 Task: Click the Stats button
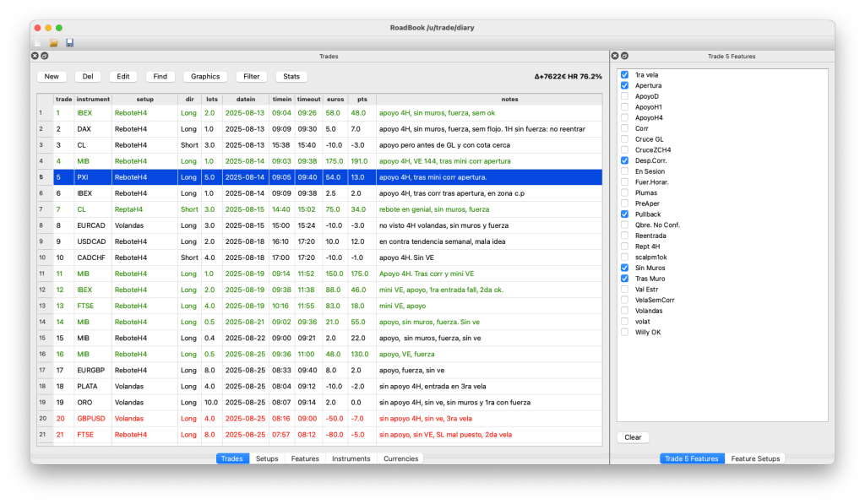click(291, 76)
